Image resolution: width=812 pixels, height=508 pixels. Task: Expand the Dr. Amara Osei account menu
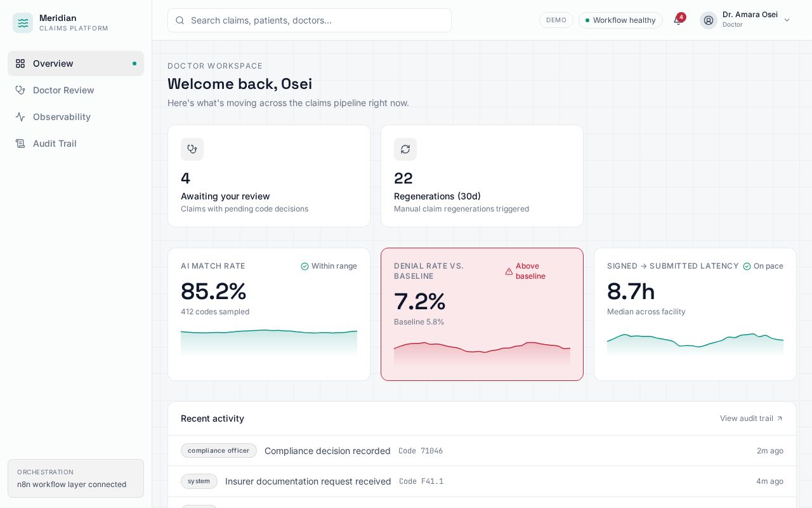click(x=746, y=20)
